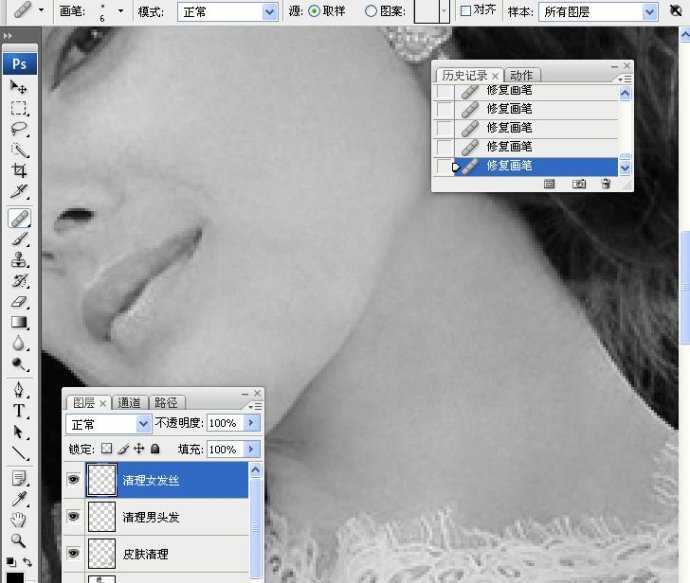The image size is (690, 583).
Task: Toggle the 对齐 checkbox
Action: 465,11
